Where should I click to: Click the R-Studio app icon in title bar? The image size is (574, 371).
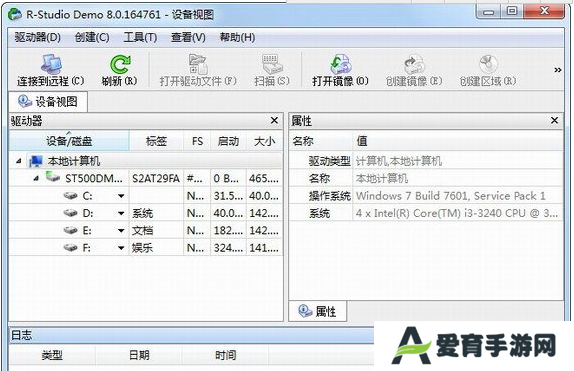point(15,14)
